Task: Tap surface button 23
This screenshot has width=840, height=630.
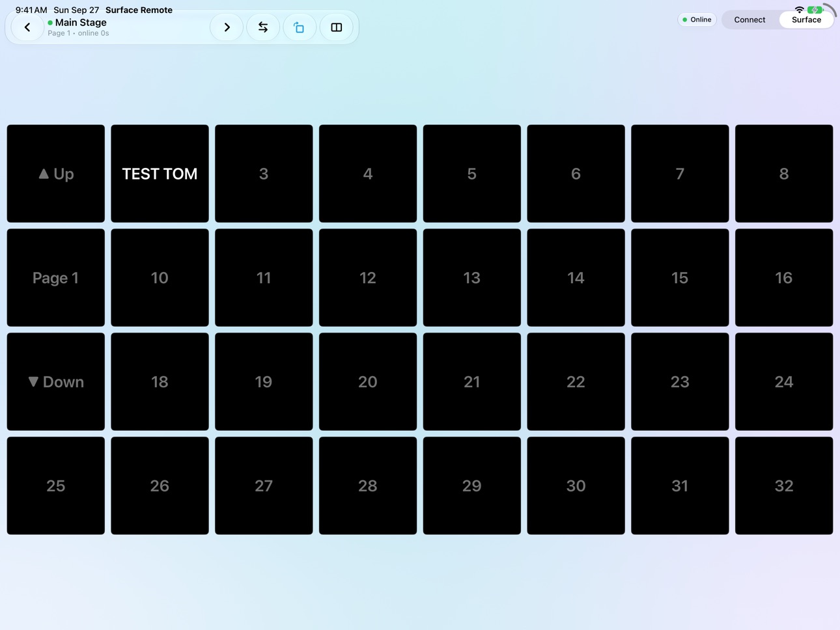Action: click(680, 382)
